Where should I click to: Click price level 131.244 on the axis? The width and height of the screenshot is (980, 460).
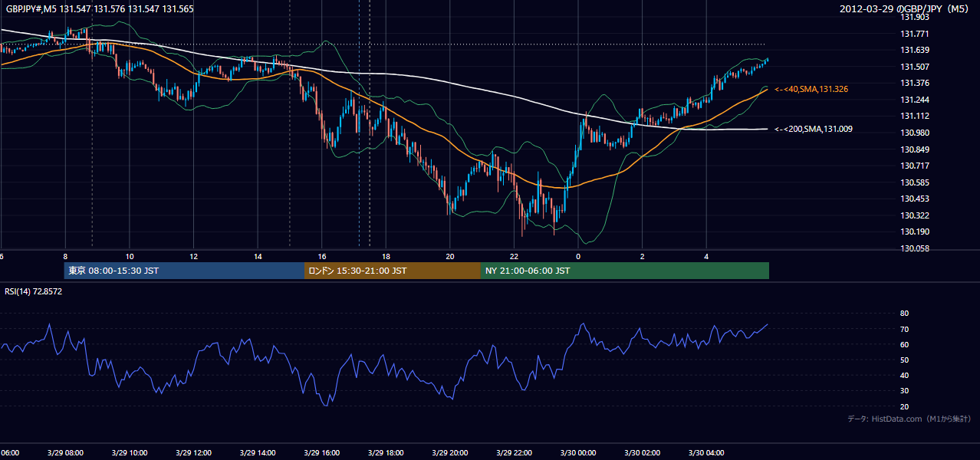coord(915,100)
